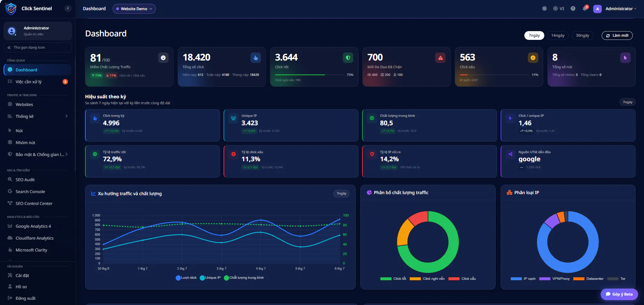Image resolution: width=644 pixels, height=305 pixels.
Task: Click the purple cursor icon on Tổng số nút card
Action: click(x=625, y=58)
